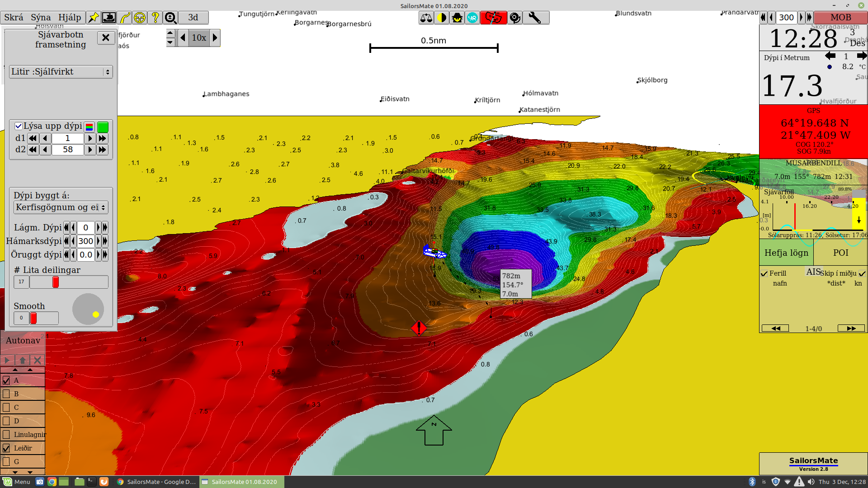The image size is (868, 488).
Task: Enable Linulagnir layer checkbox
Action: 6,435
